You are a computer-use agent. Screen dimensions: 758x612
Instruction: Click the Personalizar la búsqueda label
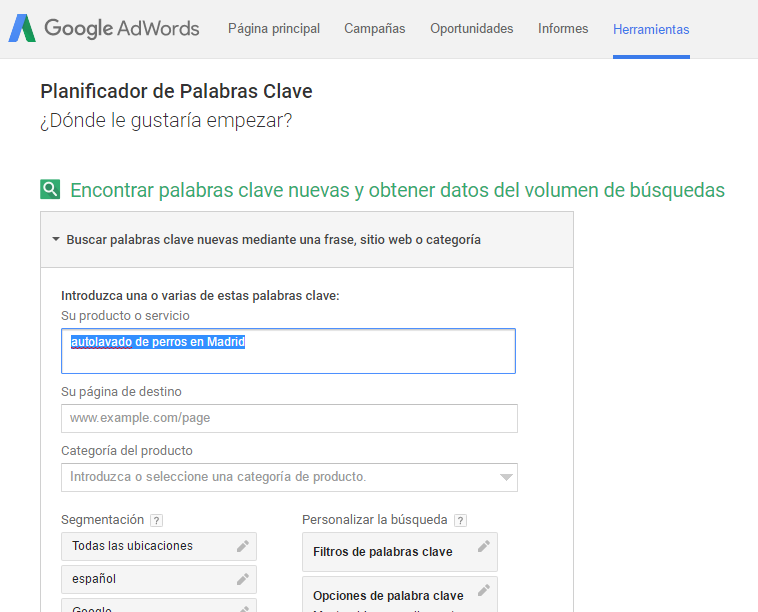point(375,520)
